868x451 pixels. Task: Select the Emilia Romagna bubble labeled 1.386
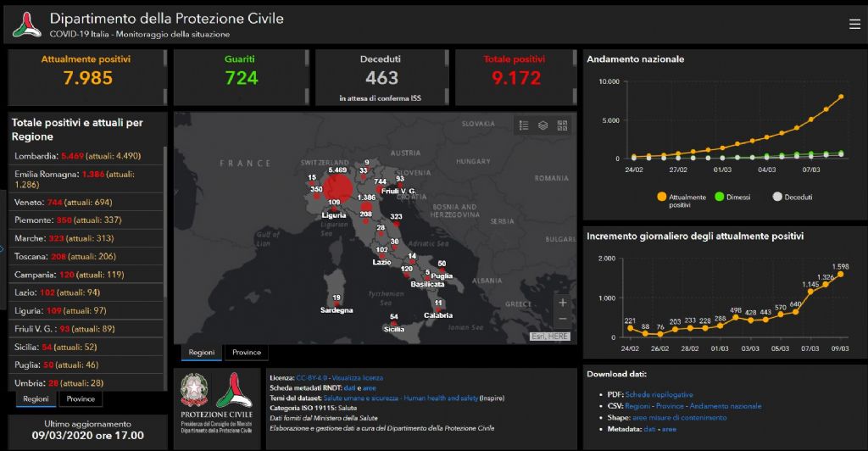pyautogui.click(x=366, y=208)
